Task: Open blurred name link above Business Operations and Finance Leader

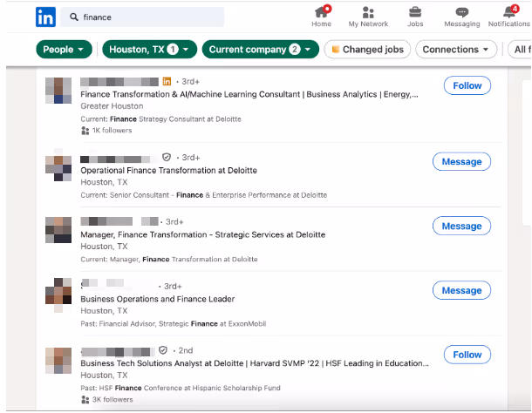Action: point(103,283)
